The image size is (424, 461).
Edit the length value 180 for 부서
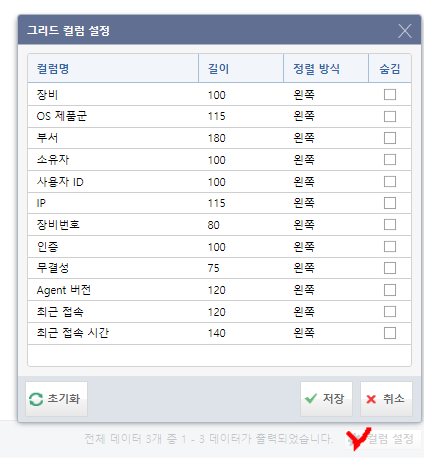click(x=217, y=138)
